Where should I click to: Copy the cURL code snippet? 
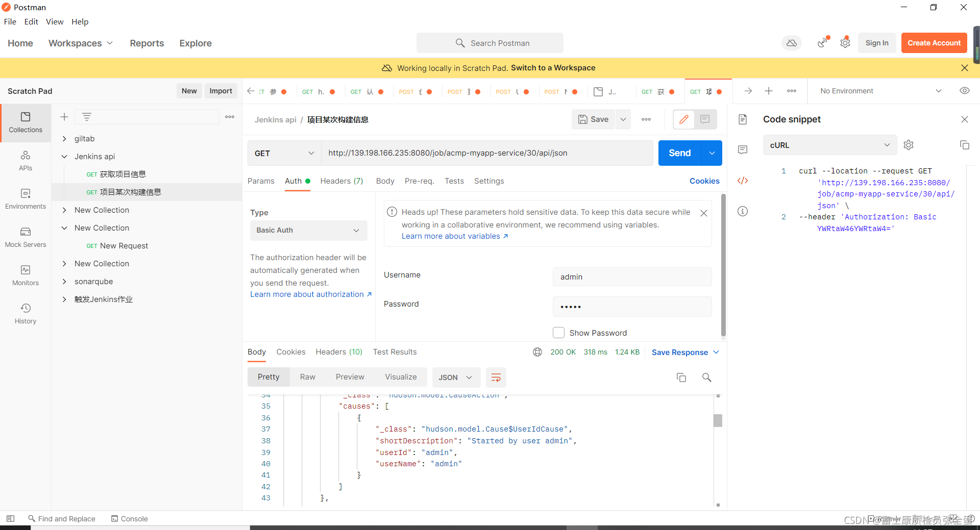pyautogui.click(x=965, y=145)
